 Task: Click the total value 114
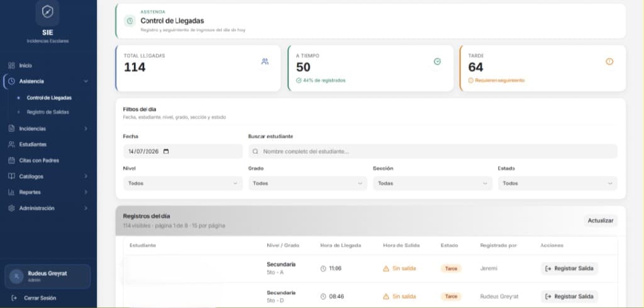pos(135,67)
